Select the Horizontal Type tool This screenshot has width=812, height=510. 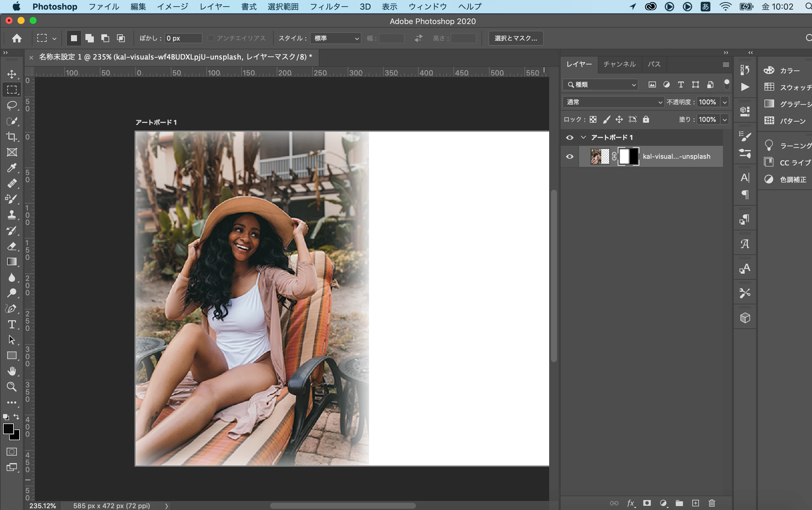12,324
